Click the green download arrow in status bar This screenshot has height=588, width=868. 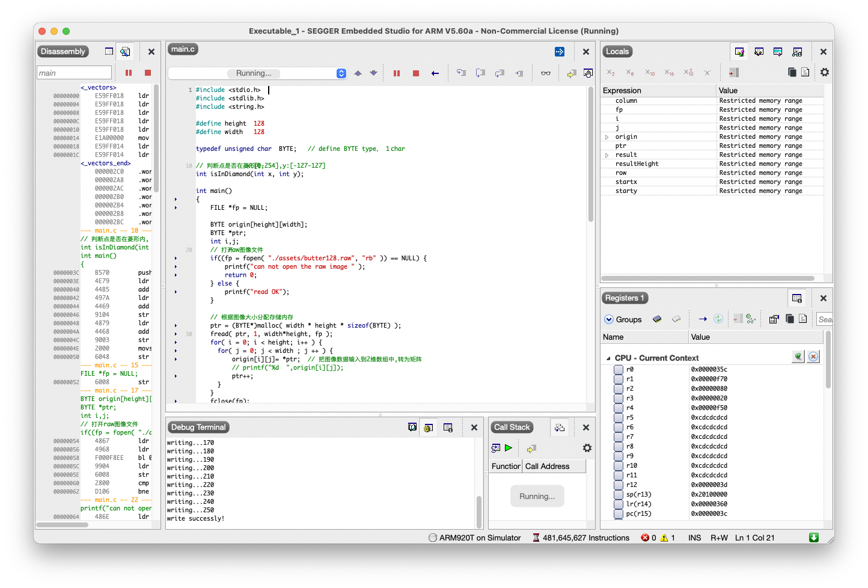[814, 537]
